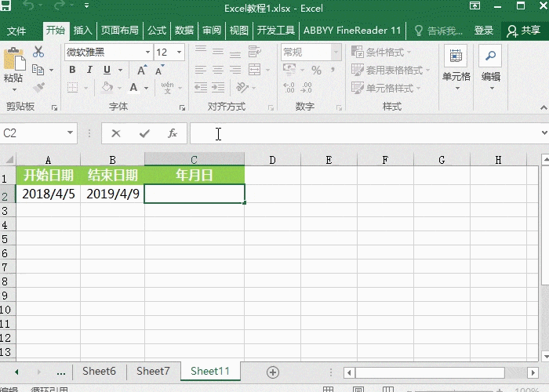Image resolution: width=549 pixels, height=392 pixels.
Task: Switch to the 审阅 tab
Action: [212, 31]
